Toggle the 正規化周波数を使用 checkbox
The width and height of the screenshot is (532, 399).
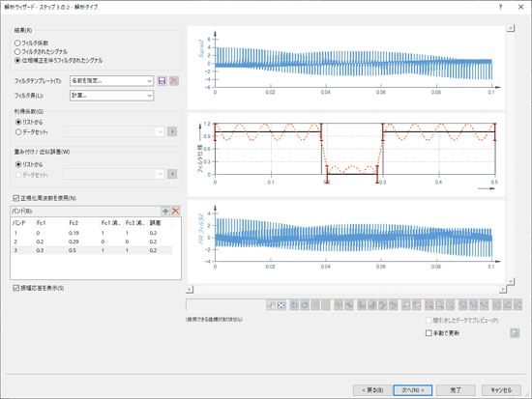(15, 198)
